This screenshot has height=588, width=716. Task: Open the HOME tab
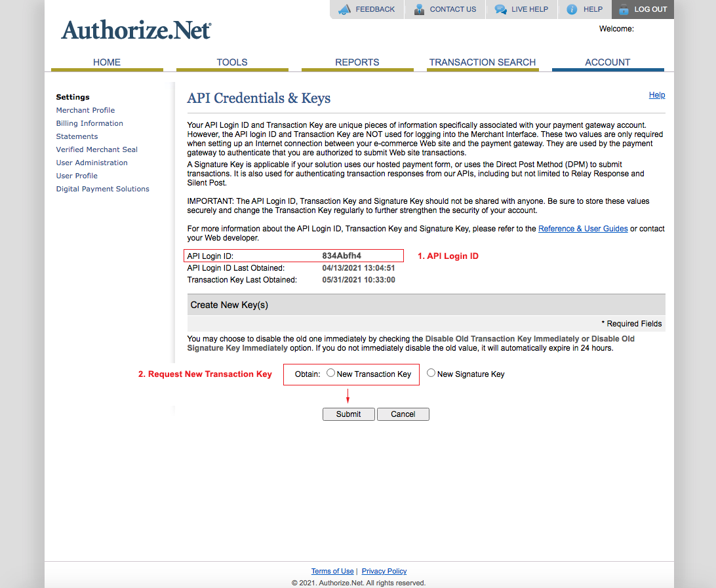coord(107,62)
